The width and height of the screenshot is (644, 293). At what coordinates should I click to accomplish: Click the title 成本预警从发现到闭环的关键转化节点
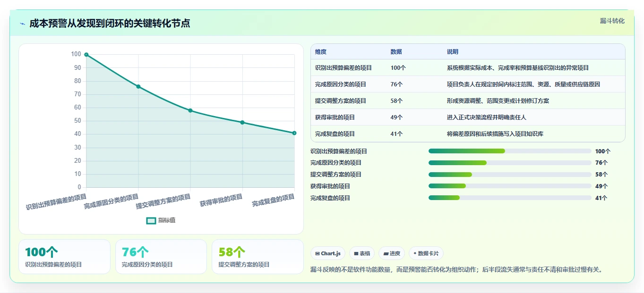pyautogui.click(x=110, y=24)
